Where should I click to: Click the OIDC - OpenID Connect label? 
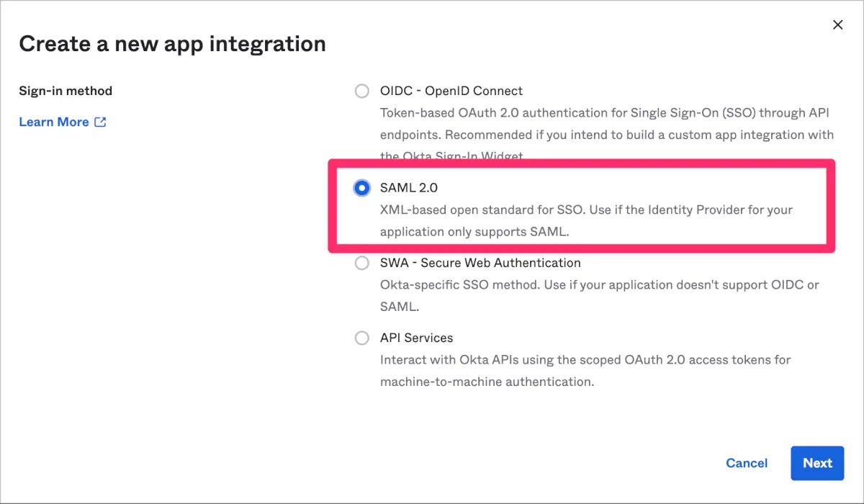(x=451, y=91)
